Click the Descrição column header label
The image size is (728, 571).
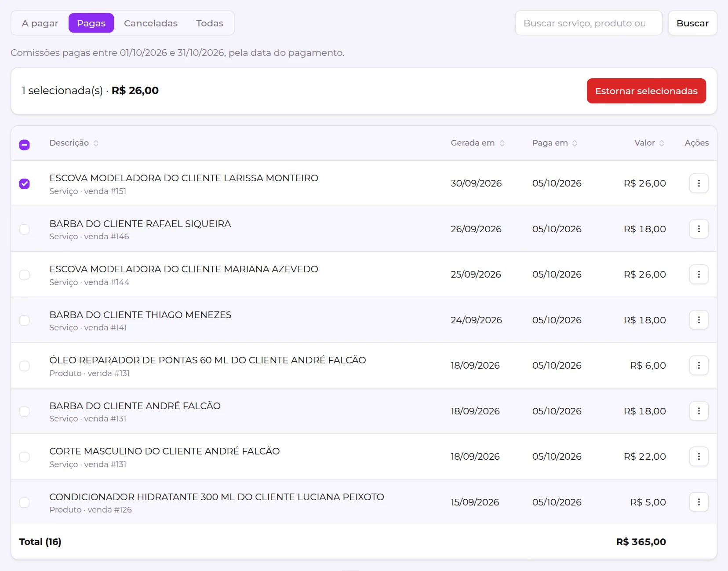pos(69,143)
